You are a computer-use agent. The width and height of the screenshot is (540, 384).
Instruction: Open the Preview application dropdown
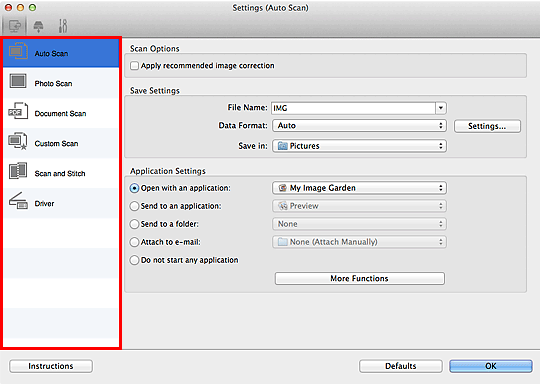359,206
